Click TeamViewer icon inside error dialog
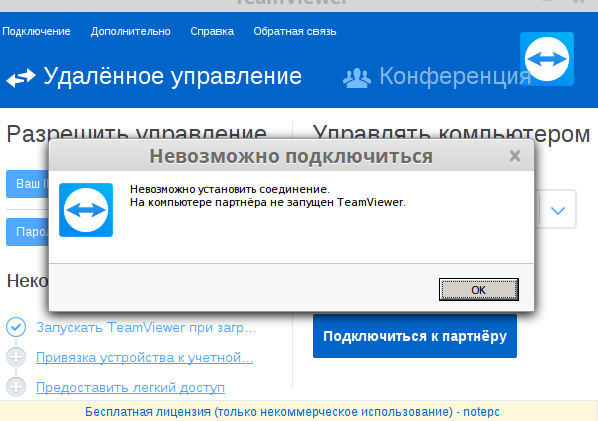 point(86,210)
